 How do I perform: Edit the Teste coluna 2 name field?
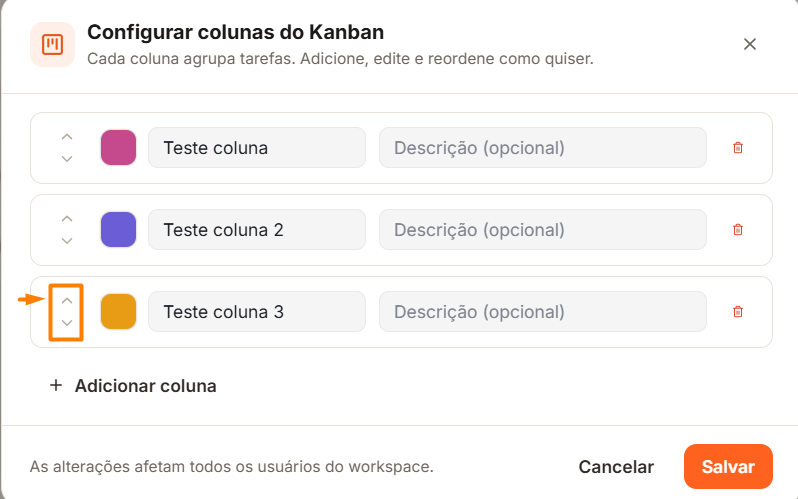[256, 230]
